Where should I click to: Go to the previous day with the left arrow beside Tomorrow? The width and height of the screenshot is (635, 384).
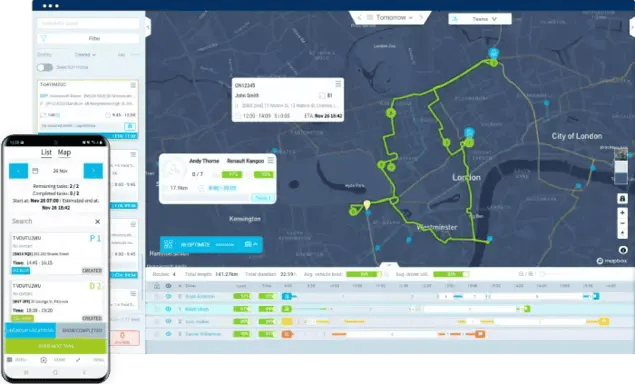pos(359,17)
